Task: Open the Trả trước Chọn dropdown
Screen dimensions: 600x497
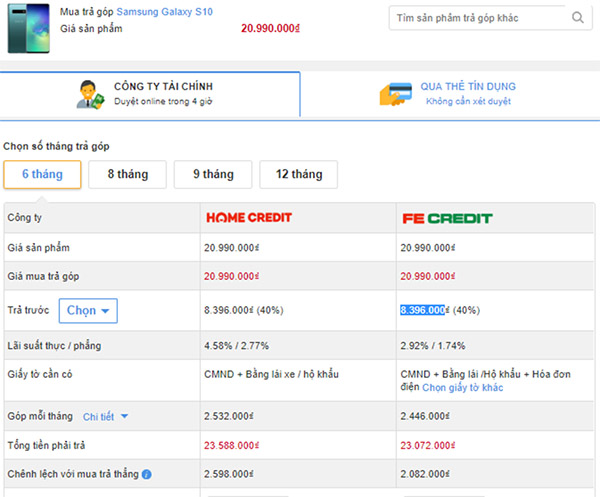Action: tap(88, 311)
